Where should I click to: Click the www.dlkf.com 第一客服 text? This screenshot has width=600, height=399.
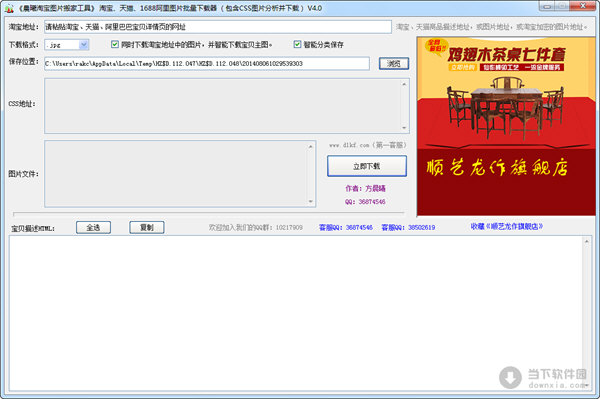click(x=368, y=145)
